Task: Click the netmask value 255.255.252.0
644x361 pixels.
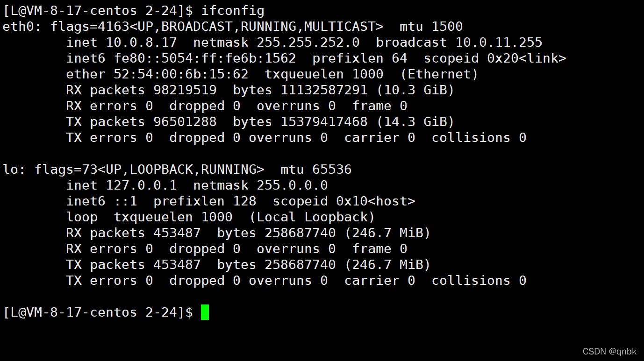Action: 308,42
